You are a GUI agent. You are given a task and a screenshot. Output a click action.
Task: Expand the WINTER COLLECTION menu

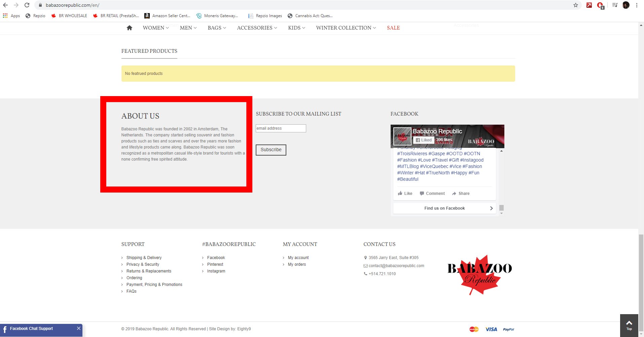346,28
